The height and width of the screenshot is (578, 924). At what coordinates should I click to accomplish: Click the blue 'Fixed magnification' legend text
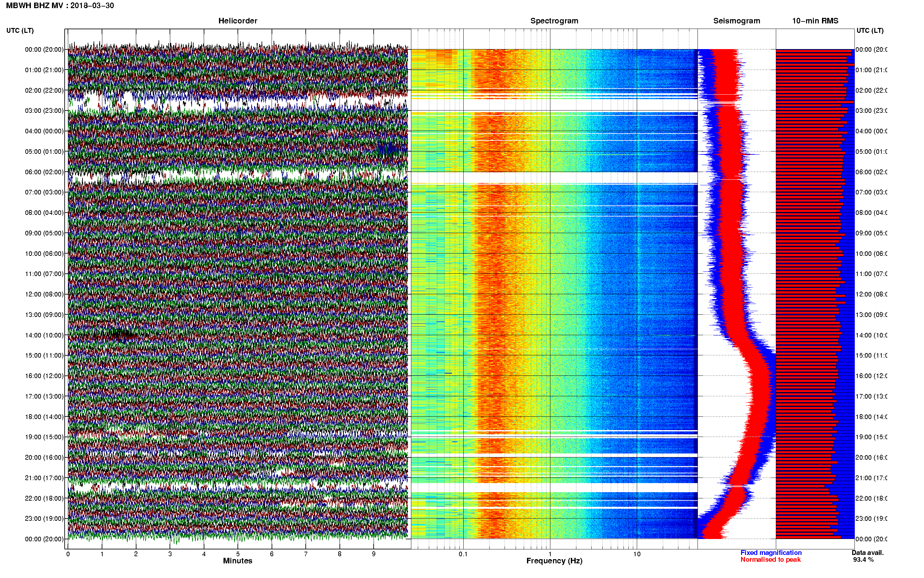pos(771,553)
